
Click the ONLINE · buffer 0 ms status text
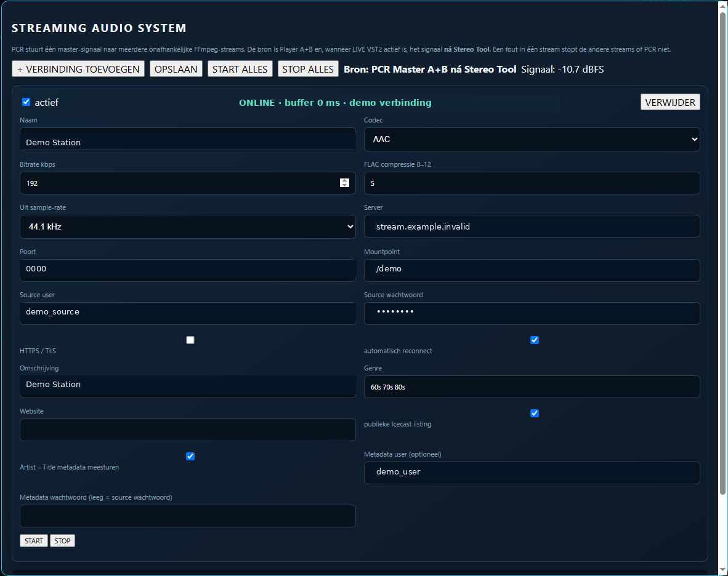335,103
